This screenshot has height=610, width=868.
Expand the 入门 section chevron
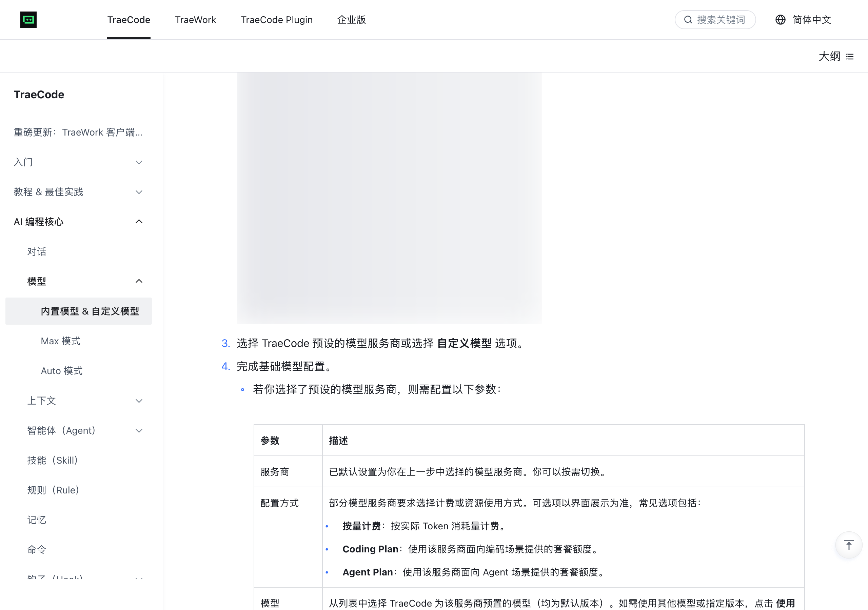click(x=139, y=162)
